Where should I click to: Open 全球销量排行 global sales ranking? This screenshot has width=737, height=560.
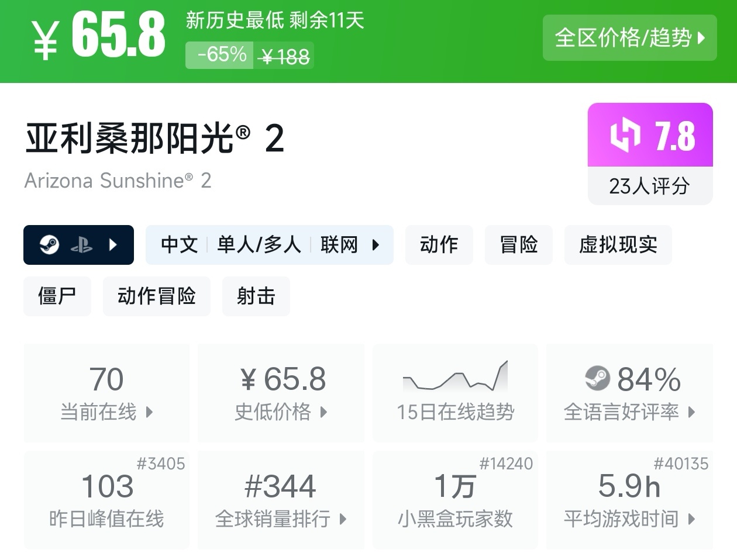point(281,500)
